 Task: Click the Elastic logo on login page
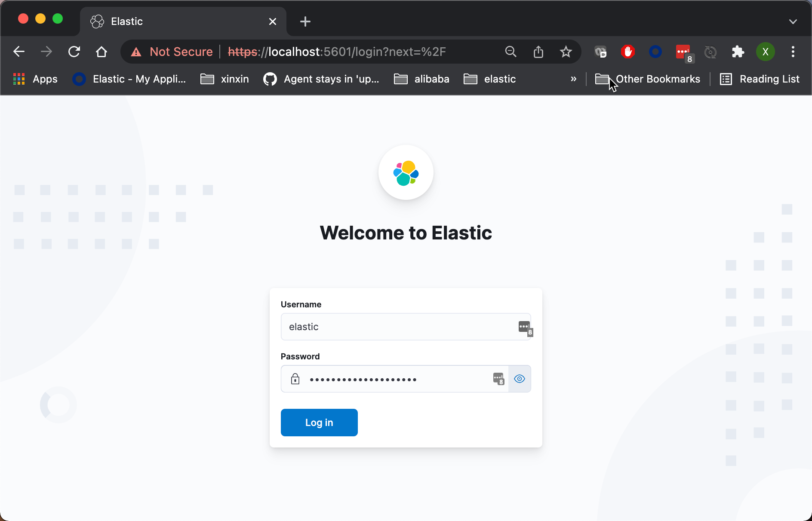pos(406,173)
